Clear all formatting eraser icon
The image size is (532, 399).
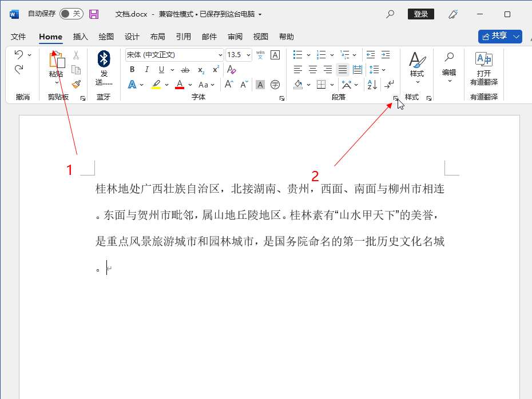[x=232, y=70]
